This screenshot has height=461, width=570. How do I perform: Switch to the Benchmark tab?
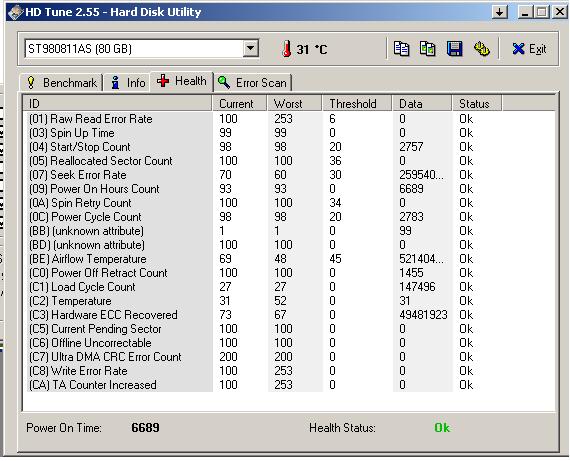(62, 83)
